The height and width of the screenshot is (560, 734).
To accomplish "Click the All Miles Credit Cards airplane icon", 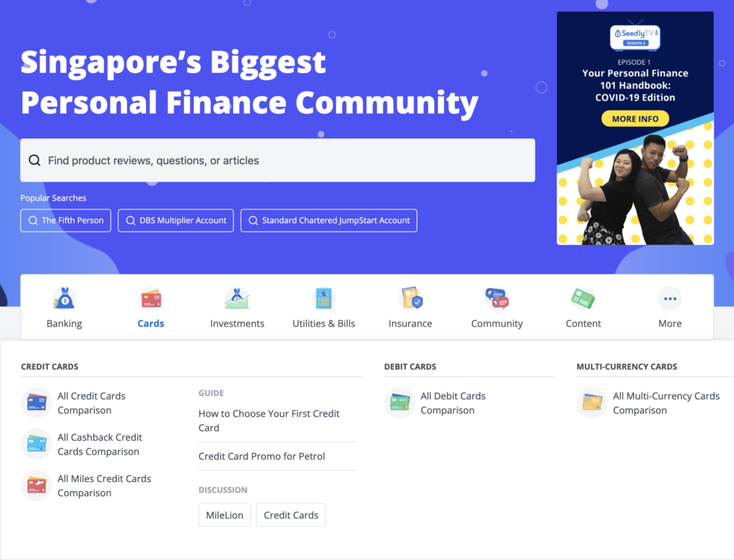I will 37,485.
